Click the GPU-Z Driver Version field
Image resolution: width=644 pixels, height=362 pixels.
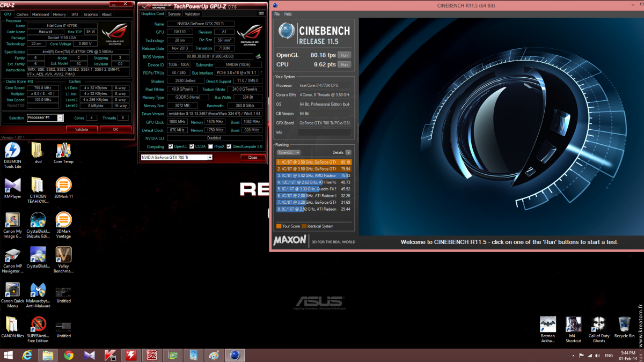[214, 114]
